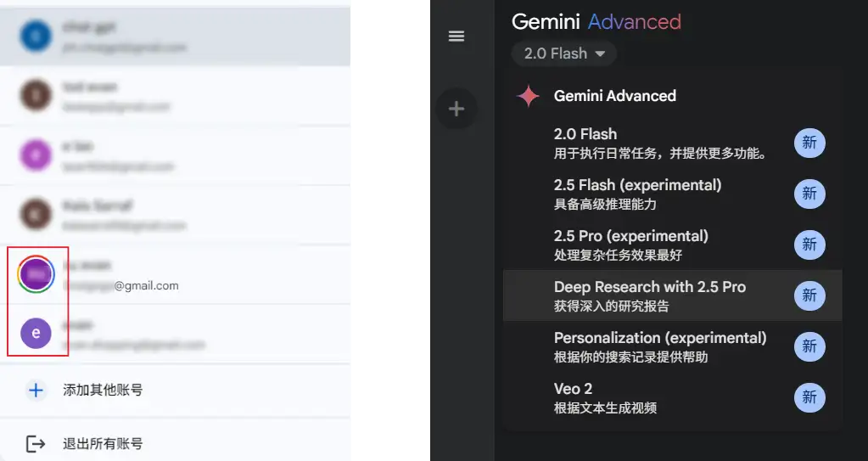Click the blue avatar of the highlighted account

36,36
